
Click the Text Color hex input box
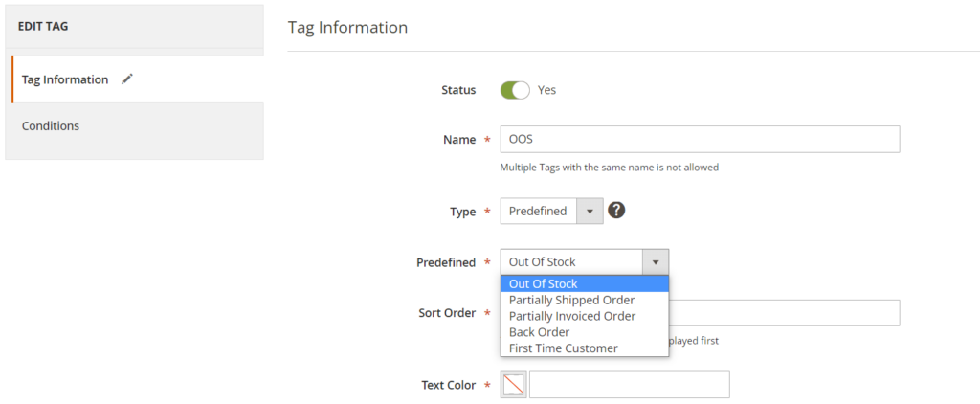[629, 385]
